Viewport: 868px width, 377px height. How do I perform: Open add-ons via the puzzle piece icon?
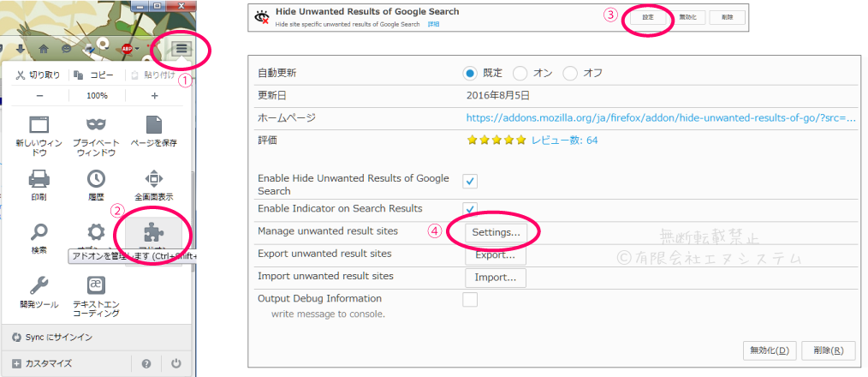point(154,233)
